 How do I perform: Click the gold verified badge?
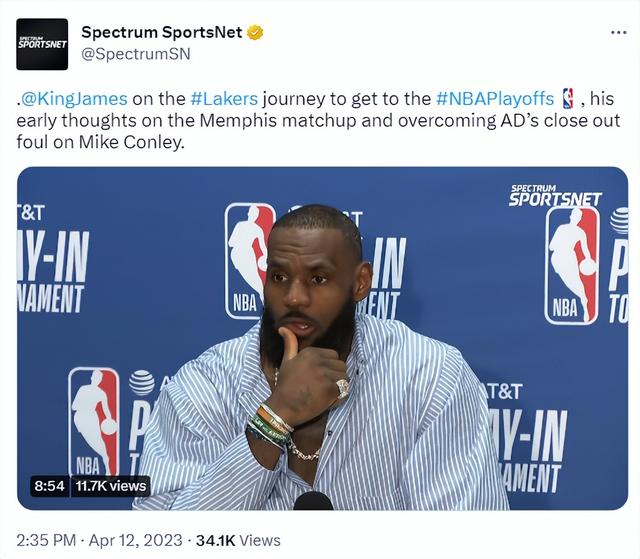tap(255, 32)
